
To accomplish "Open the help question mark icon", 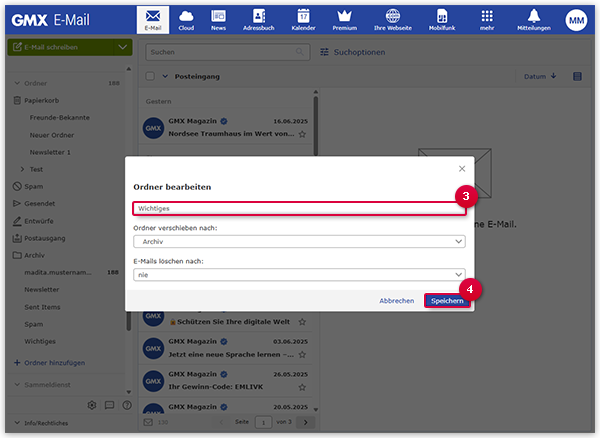I will point(127,405).
